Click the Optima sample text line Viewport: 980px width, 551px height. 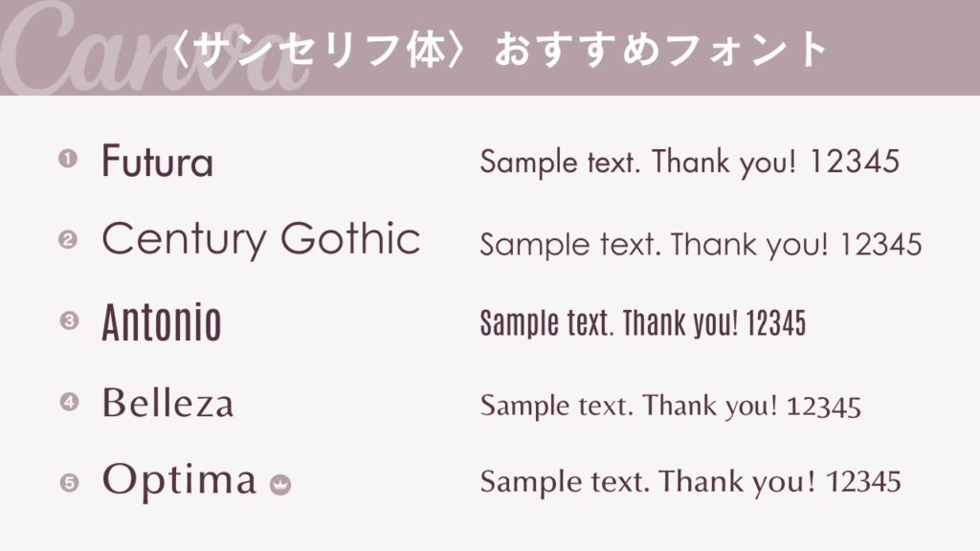tap(690, 480)
